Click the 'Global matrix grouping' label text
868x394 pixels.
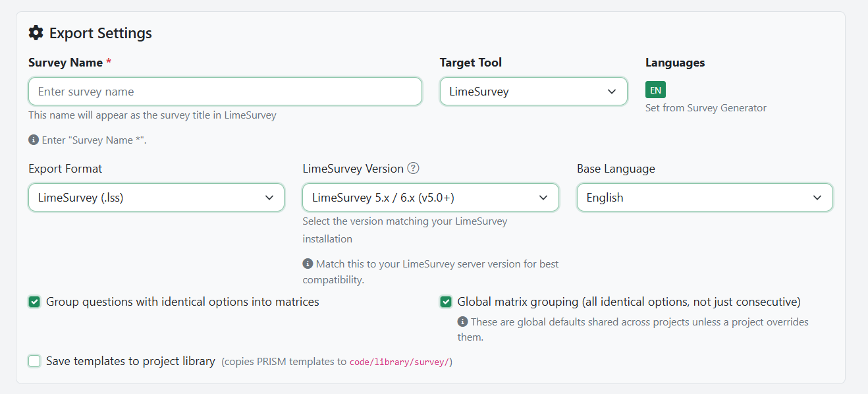629,302
